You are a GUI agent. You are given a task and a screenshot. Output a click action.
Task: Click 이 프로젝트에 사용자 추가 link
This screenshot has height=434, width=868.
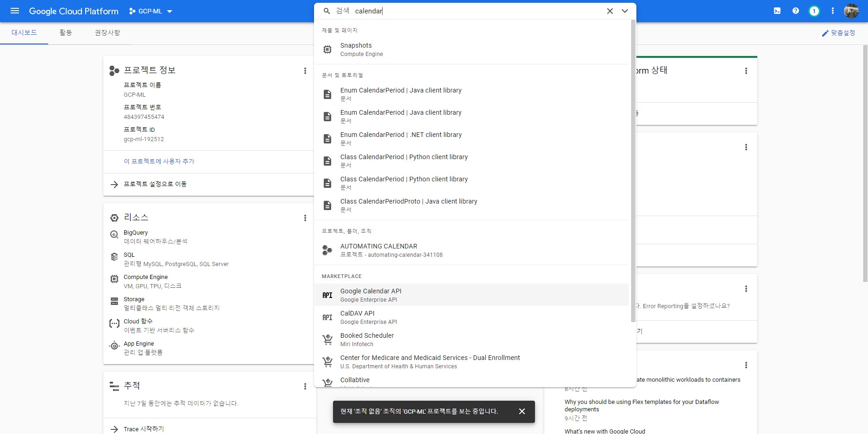click(x=159, y=161)
